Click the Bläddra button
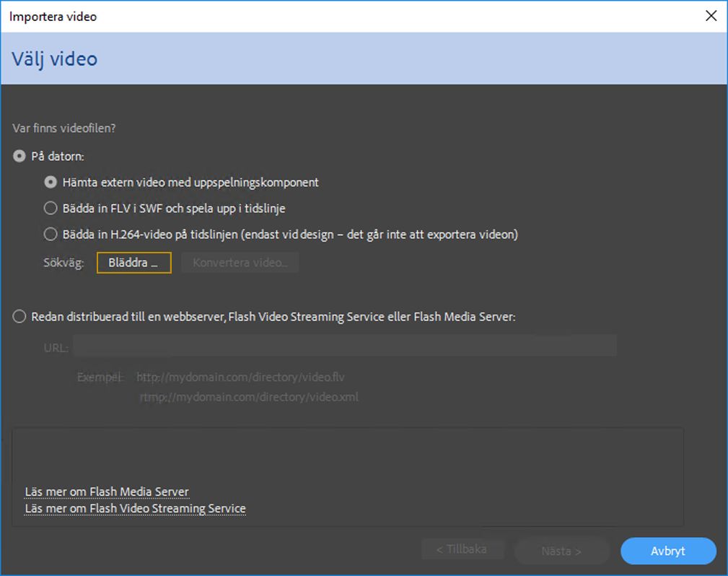Image resolution: width=728 pixels, height=576 pixels. [133, 263]
